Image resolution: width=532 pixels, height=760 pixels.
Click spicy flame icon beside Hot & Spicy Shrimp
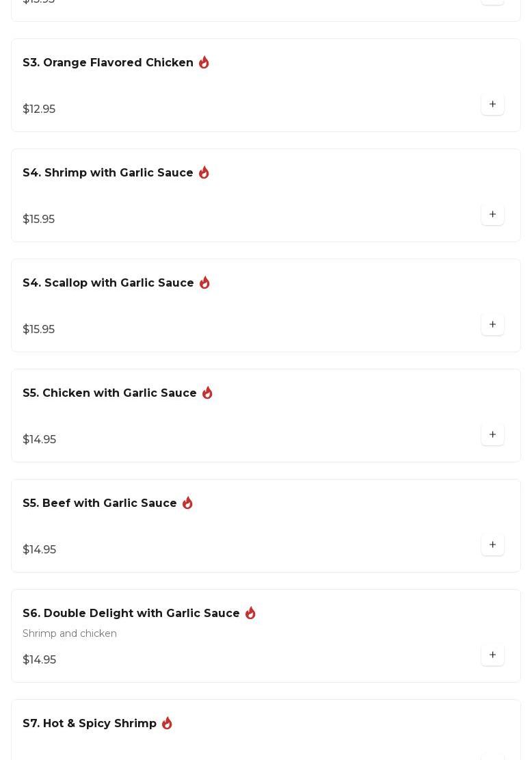167,722
